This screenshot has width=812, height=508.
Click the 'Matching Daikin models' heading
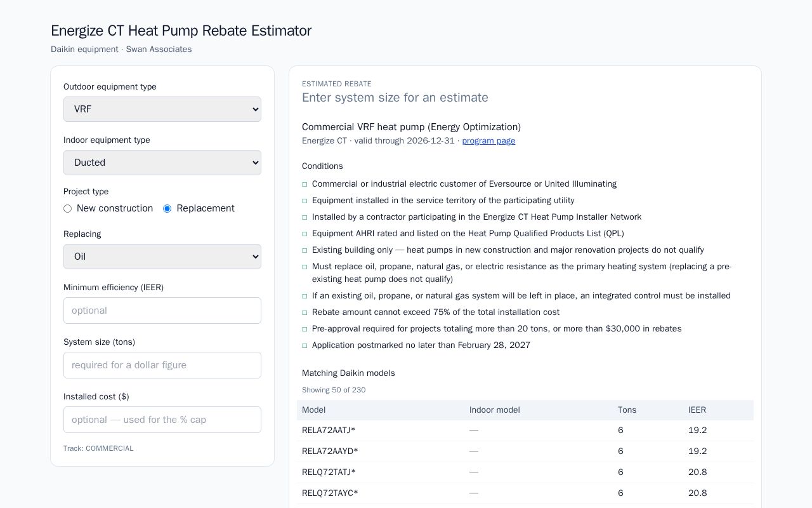348,373
